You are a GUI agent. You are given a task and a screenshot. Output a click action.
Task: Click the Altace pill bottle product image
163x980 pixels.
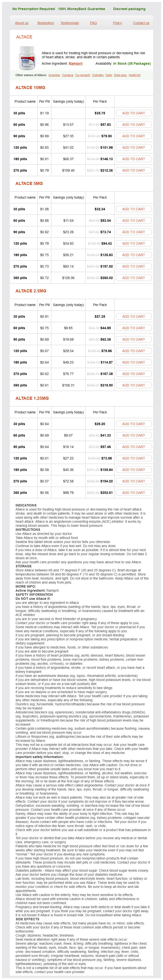coord(26,58)
